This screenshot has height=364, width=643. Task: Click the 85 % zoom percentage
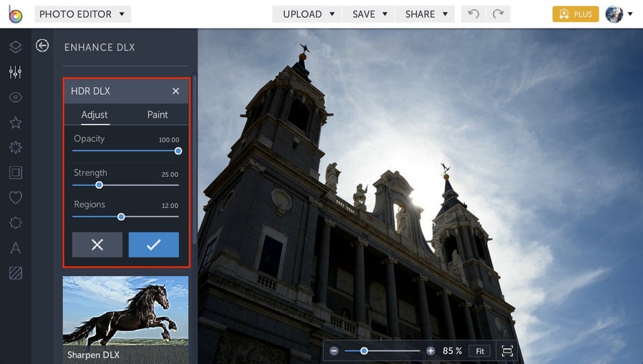(452, 351)
